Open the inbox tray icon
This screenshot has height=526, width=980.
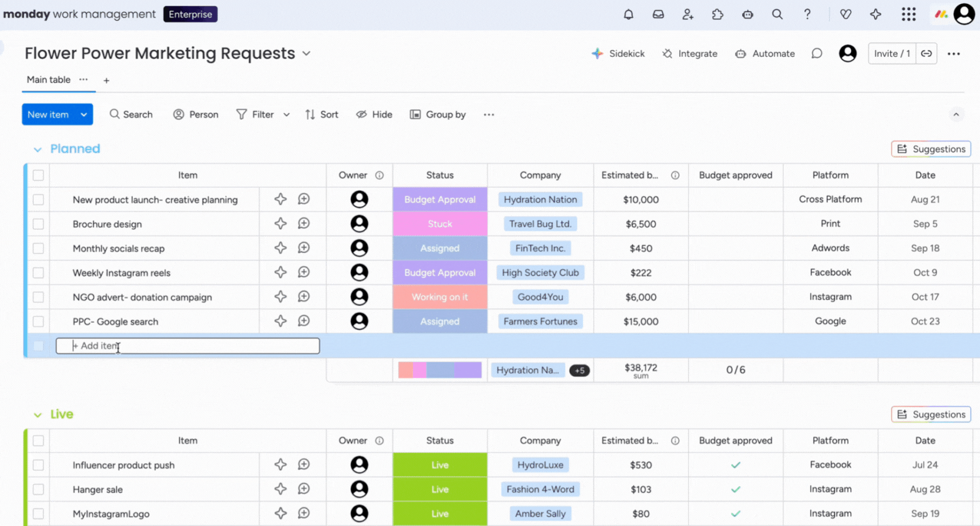[658, 15]
